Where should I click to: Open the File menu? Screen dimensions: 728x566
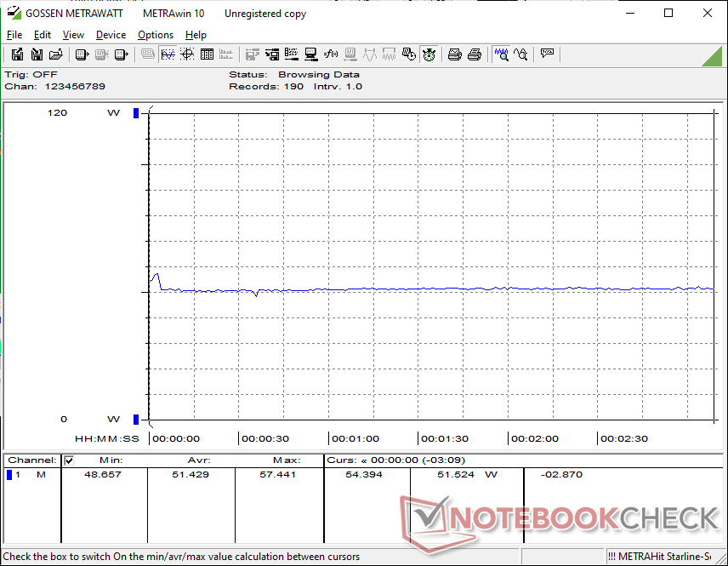(x=14, y=35)
